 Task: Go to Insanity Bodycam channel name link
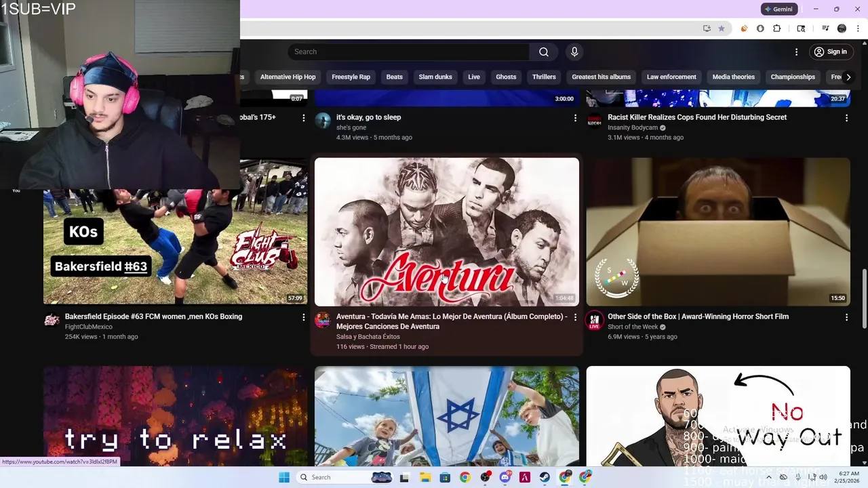tap(633, 127)
